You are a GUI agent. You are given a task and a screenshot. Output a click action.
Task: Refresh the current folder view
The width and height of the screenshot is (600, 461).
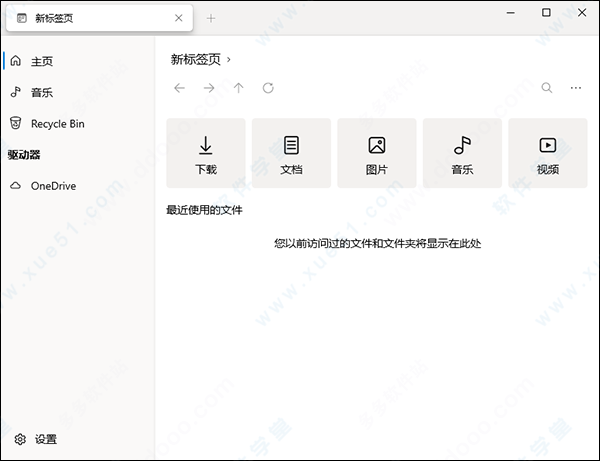pyautogui.click(x=268, y=88)
